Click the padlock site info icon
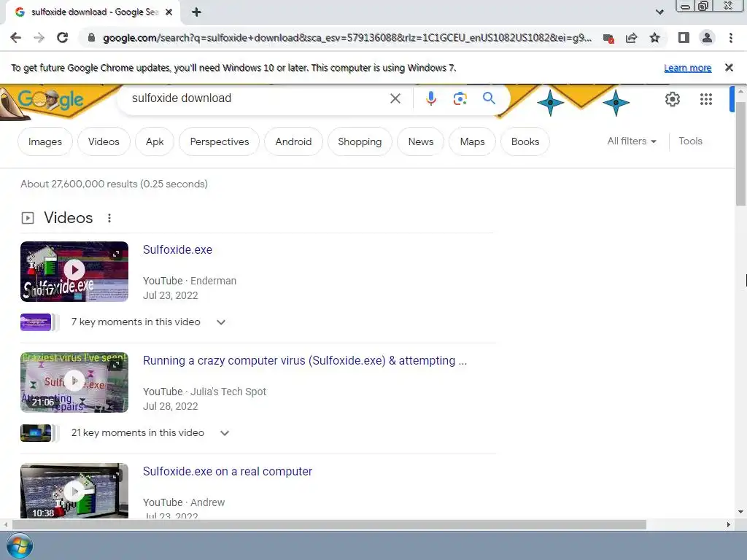The height and width of the screenshot is (560, 747). pos(91,38)
